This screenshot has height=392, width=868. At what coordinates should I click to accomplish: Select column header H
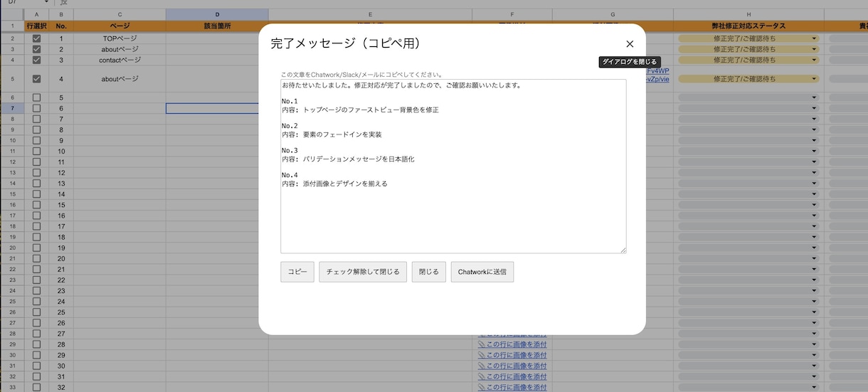[748, 14]
